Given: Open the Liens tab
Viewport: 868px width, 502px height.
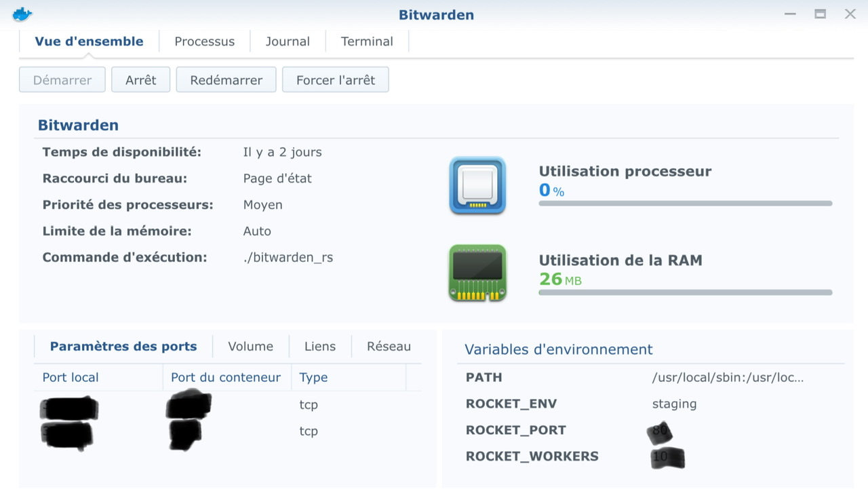Looking at the screenshot, I should [x=320, y=347].
